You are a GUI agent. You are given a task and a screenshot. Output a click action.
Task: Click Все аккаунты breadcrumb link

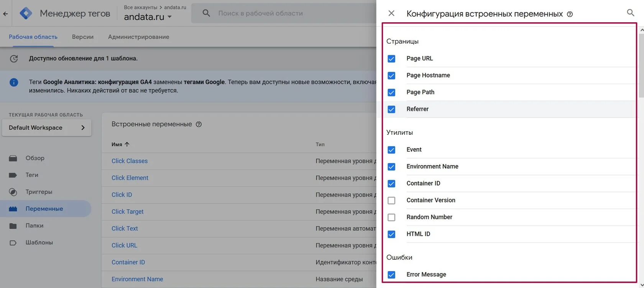141,7
